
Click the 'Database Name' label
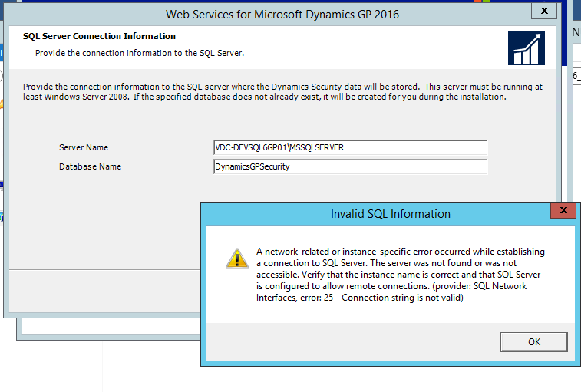(x=90, y=166)
